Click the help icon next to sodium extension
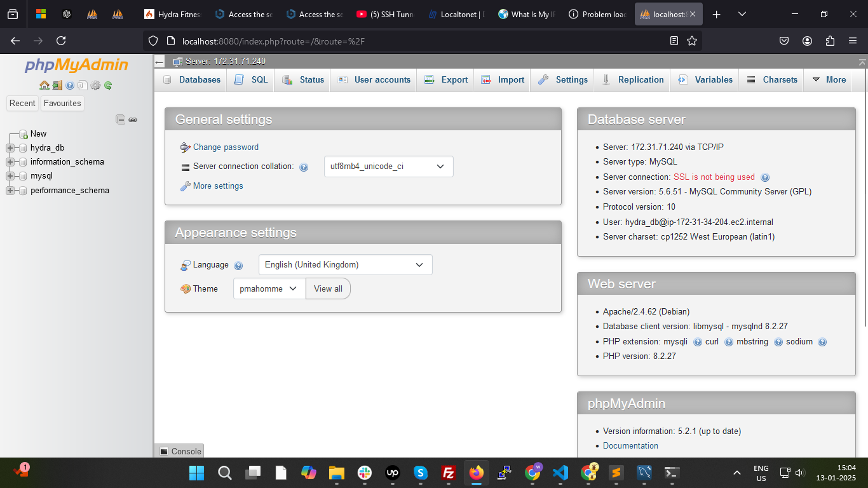The height and width of the screenshot is (488, 868). (x=822, y=342)
